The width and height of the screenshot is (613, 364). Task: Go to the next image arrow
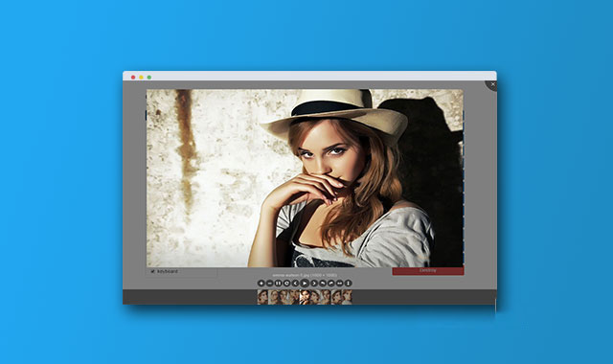click(x=314, y=284)
